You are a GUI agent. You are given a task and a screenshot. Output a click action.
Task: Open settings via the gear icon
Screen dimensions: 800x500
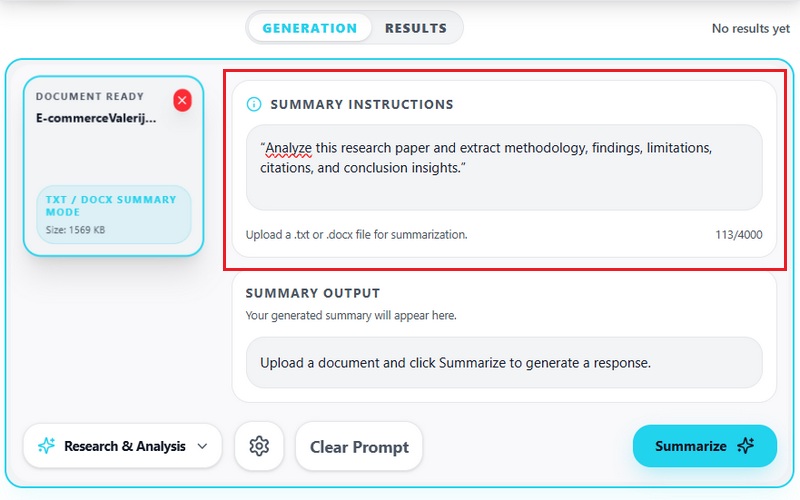click(259, 446)
